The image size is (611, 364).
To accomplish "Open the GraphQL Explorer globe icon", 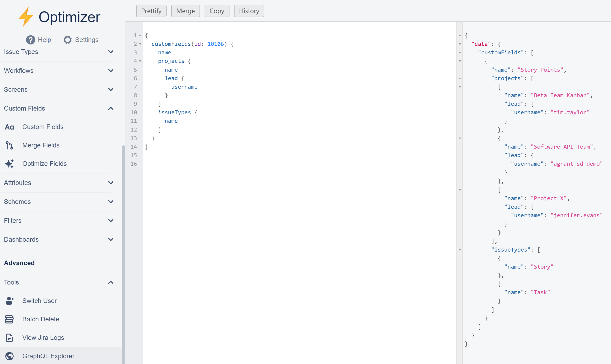I will pos(10,356).
